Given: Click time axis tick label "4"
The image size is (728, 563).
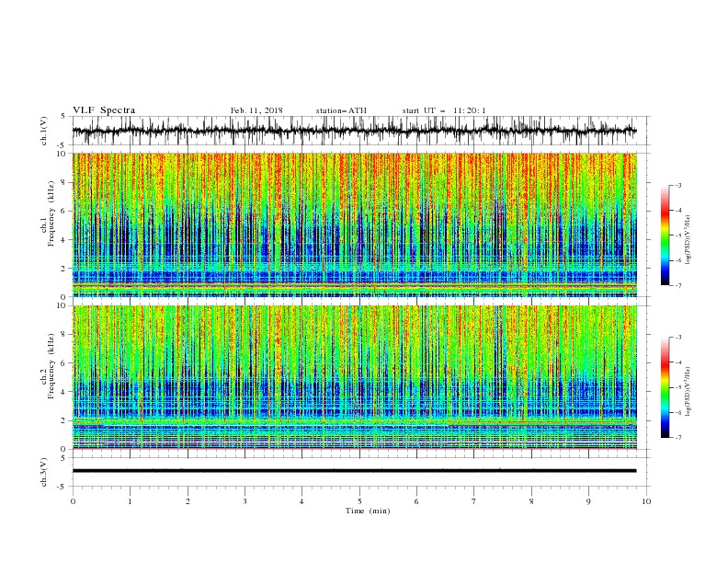Looking at the screenshot, I should (301, 501).
